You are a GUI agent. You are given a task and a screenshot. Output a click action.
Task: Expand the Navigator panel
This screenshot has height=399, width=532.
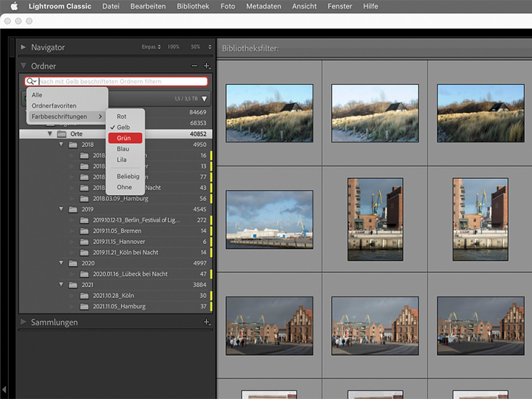point(23,47)
